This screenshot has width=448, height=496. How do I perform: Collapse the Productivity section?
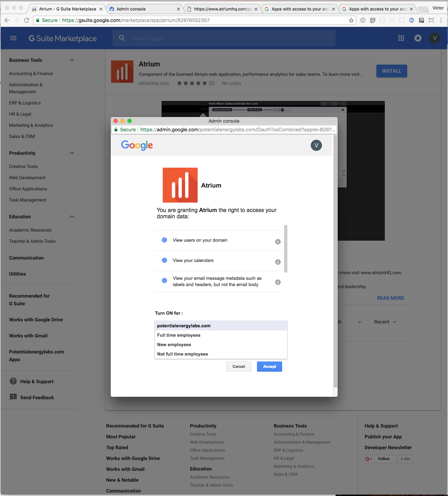tap(72, 153)
